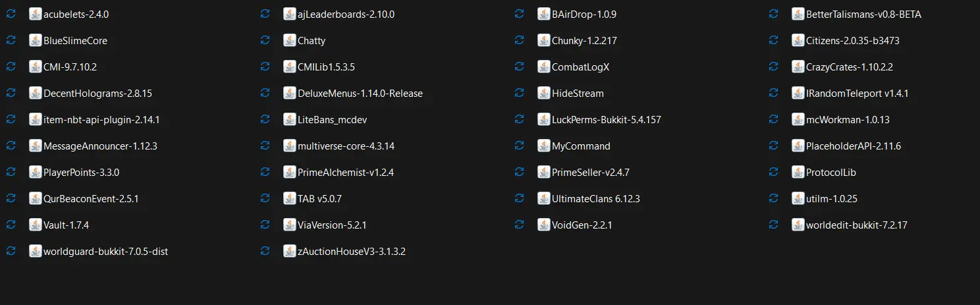This screenshot has height=305, width=980.
Task: Click the sync status icon for VoidGen-2.2.1
Action: (x=519, y=225)
